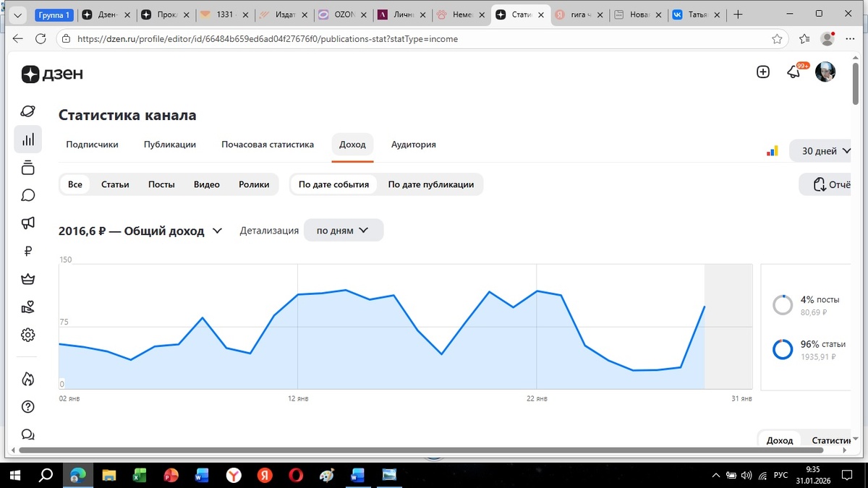Open the user profile avatar
Image resolution: width=868 pixels, height=488 pixels.
point(825,72)
